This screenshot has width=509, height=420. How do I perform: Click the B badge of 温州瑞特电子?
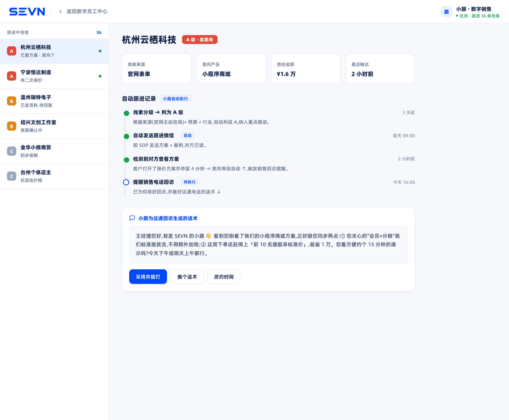coord(12,101)
